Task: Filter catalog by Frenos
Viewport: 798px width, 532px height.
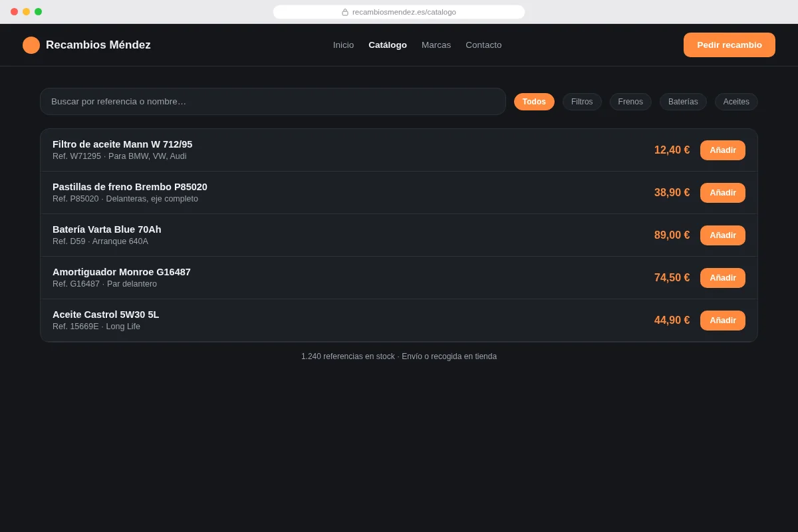Action: pos(630,102)
